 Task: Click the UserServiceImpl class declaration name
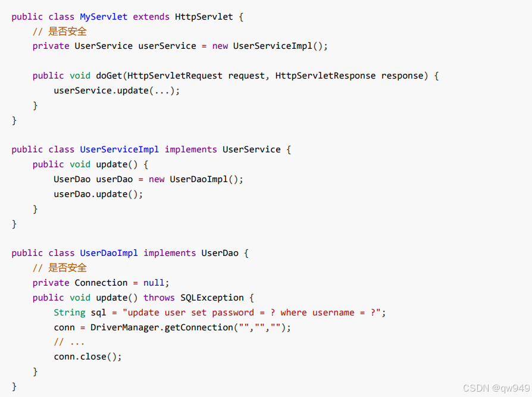click(120, 149)
